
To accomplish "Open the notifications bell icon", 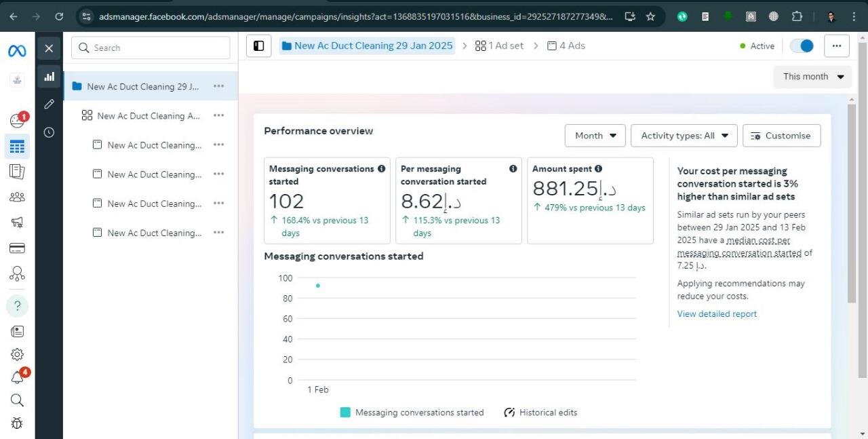I will tap(17, 378).
